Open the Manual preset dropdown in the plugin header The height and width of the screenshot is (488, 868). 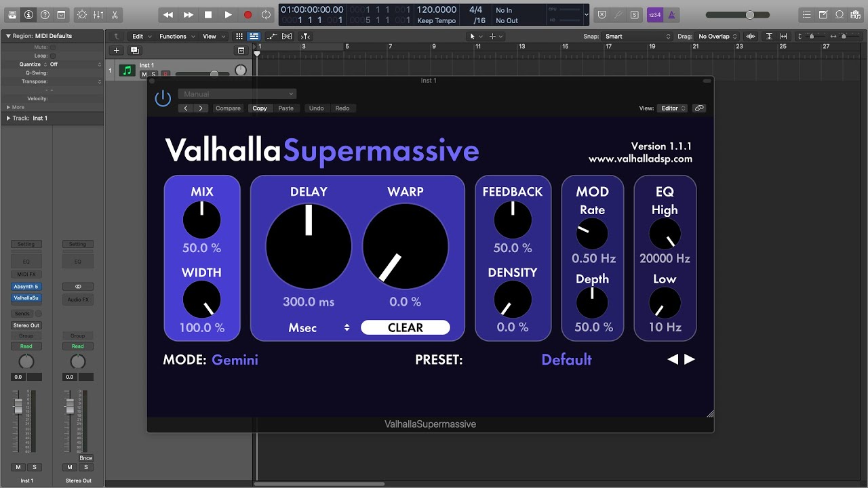point(237,94)
